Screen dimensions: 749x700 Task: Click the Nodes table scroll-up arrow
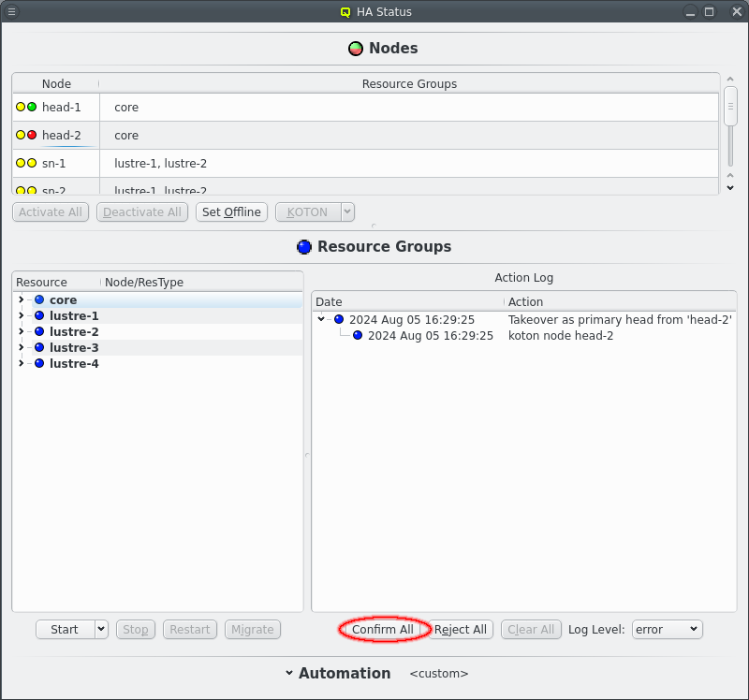coord(730,79)
